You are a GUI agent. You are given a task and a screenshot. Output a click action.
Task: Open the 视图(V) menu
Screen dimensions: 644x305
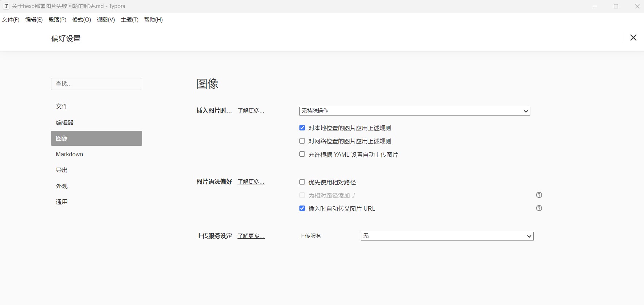point(106,20)
